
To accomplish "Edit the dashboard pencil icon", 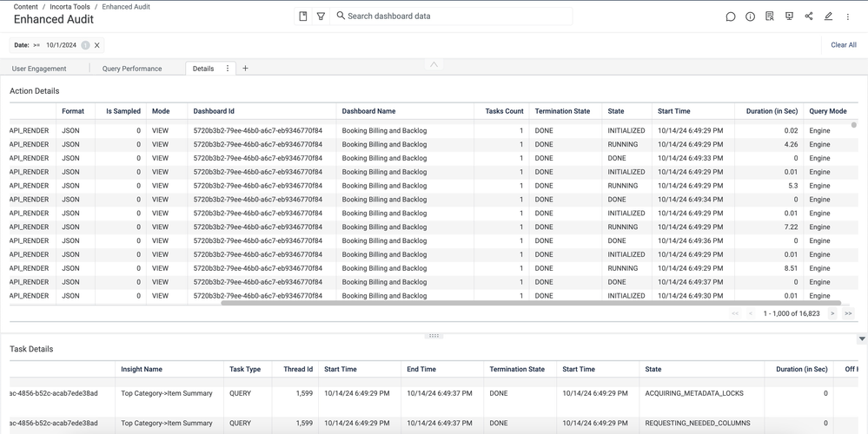I will click(828, 16).
